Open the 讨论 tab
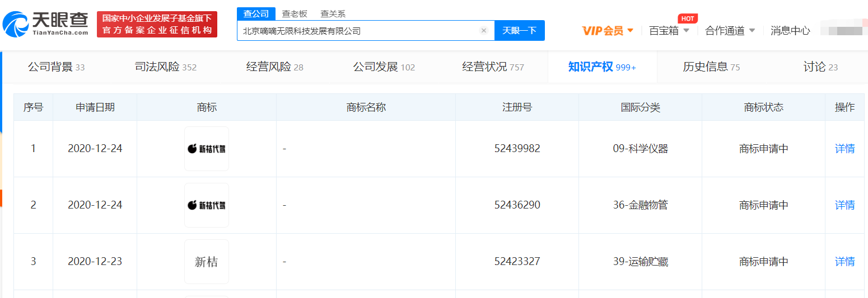 tap(821, 67)
